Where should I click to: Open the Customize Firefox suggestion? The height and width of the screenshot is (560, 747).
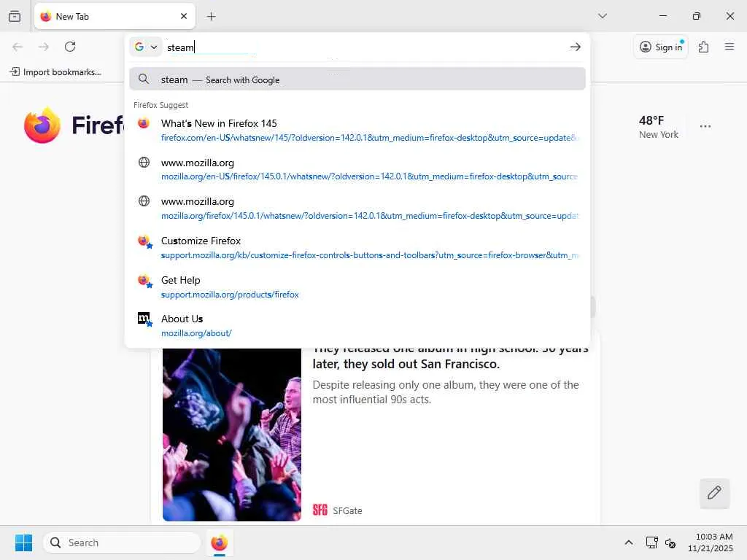click(x=357, y=248)
